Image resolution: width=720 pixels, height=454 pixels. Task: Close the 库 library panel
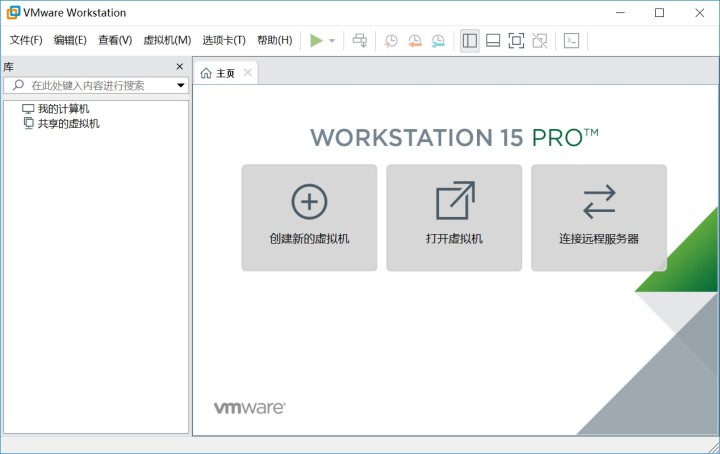pyautogui.click(x=180, y=67)
